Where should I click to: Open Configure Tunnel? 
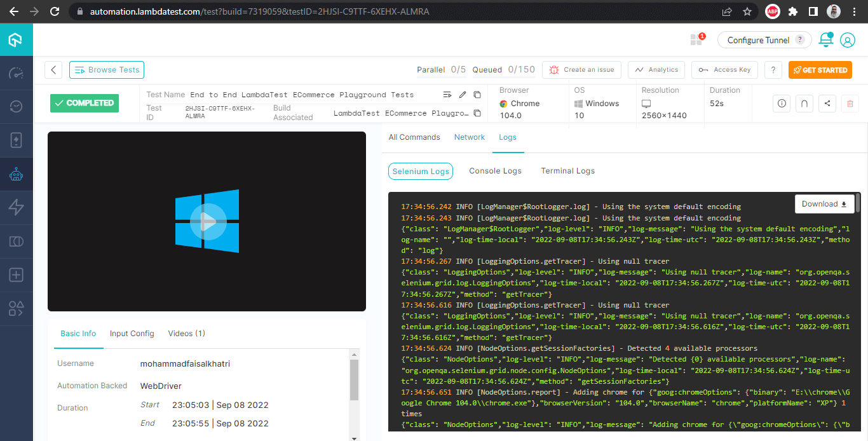pos(759,39)
